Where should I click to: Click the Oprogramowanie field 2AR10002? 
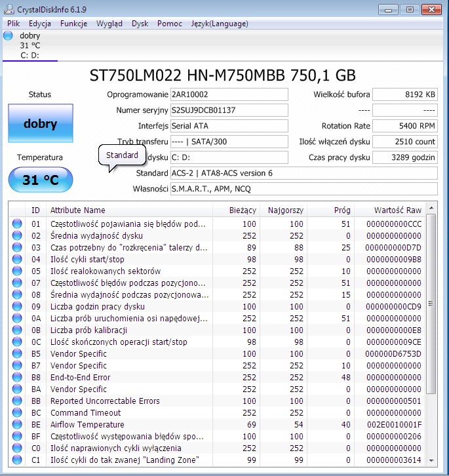pyautogui.click(x=229, y=94)
